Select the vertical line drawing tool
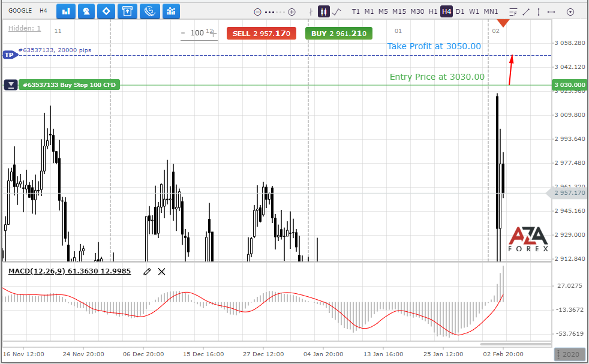This screenshot has height=364, width=589. (x=539, y=12)
